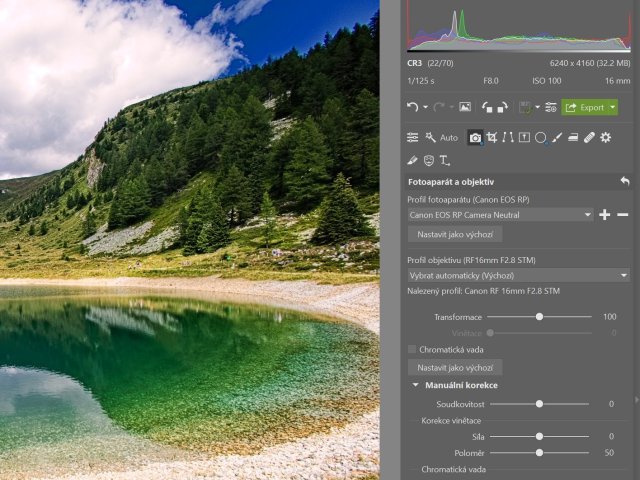The height and width of the screenshot is (480, 640).
Task: Click the RGB histogram graph
Action: [x=518, y=26]
